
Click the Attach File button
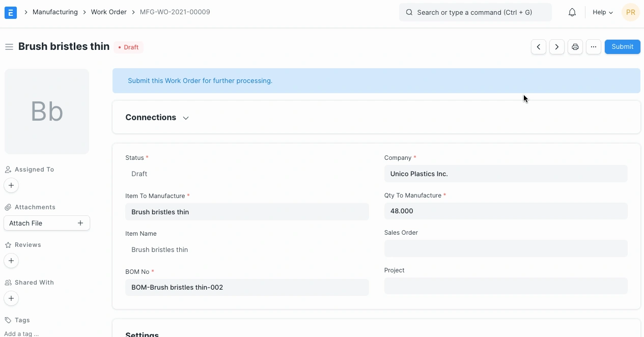point(46,223)
